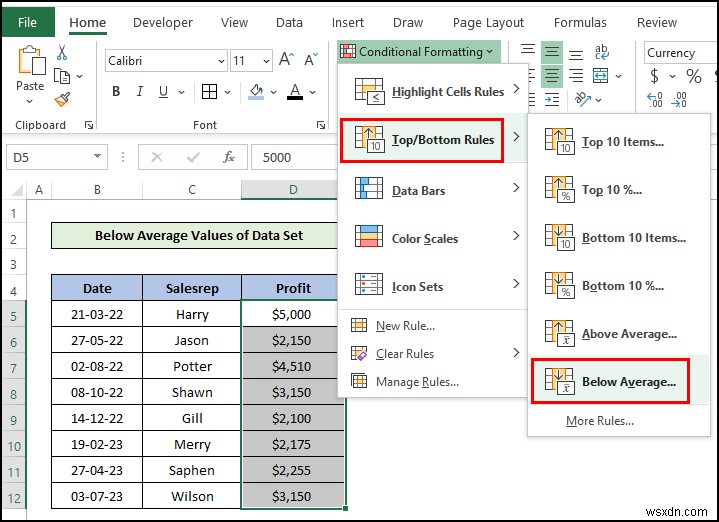Image resolution: width=719 pixels, height=522 pixels.
Task: Select row 8 header
Action: pos(14,394)
